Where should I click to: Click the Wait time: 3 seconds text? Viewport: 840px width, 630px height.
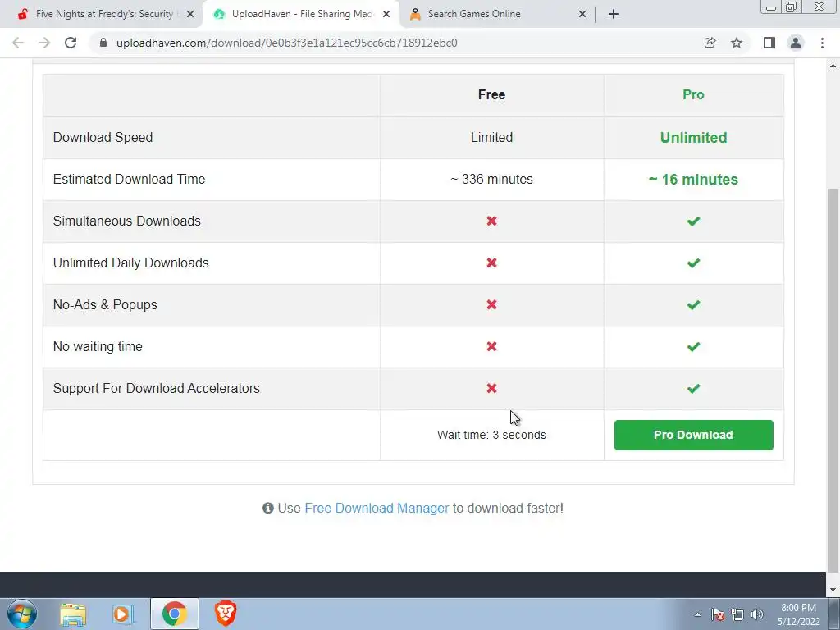(x=491, y=435)
